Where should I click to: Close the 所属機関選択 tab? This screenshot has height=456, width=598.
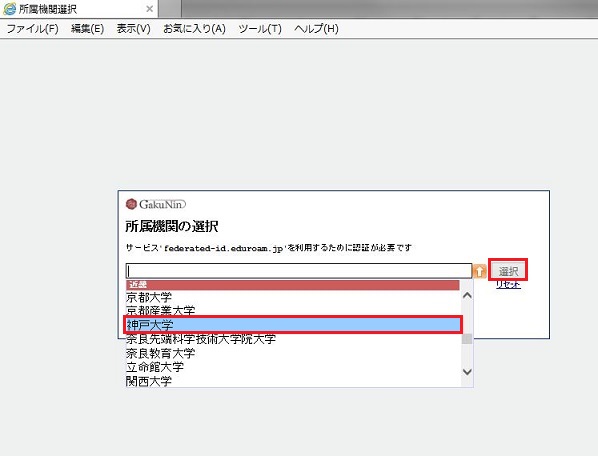(150, 9)
